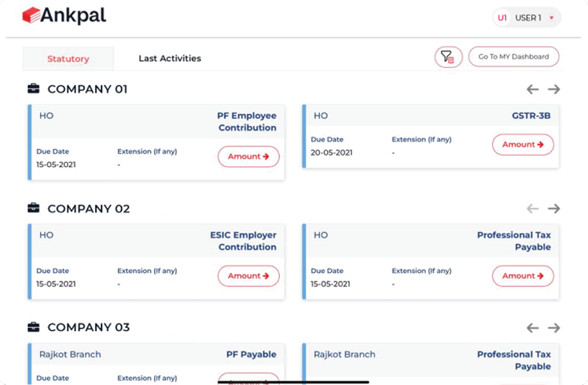Click the Ankpal logo
588x385 pixels.
pyautogui.click(x=64, y=15)
